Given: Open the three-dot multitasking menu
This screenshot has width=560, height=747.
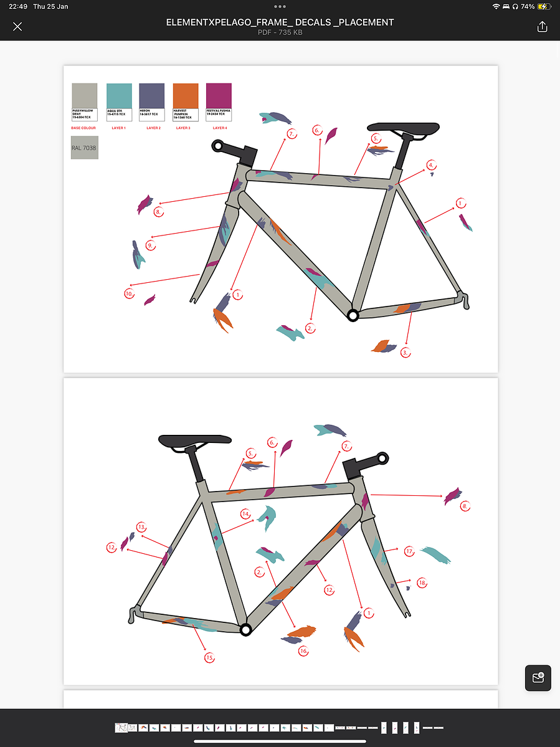Looking at the screenshot, I should 280,7.
